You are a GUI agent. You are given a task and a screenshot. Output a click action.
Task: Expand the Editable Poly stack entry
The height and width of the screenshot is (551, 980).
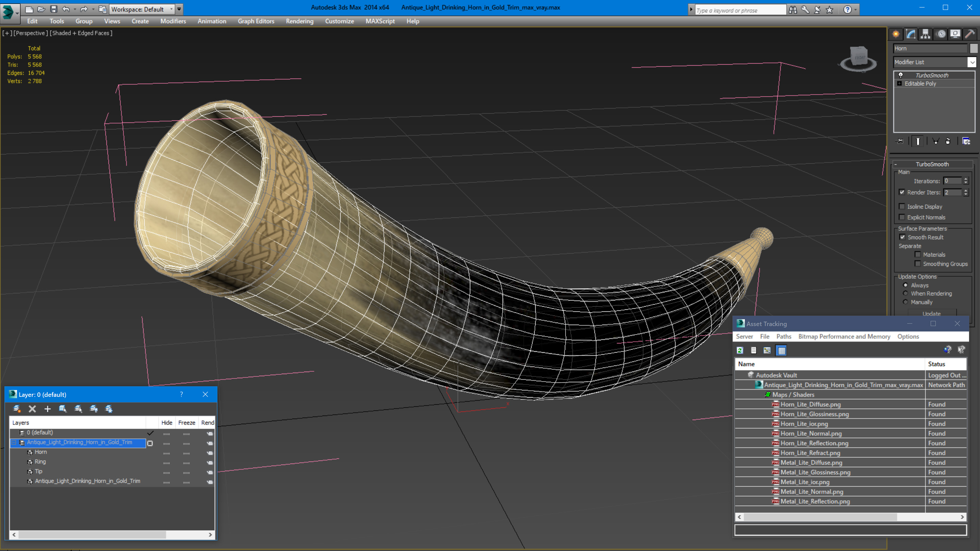click(x=899, y=84)
